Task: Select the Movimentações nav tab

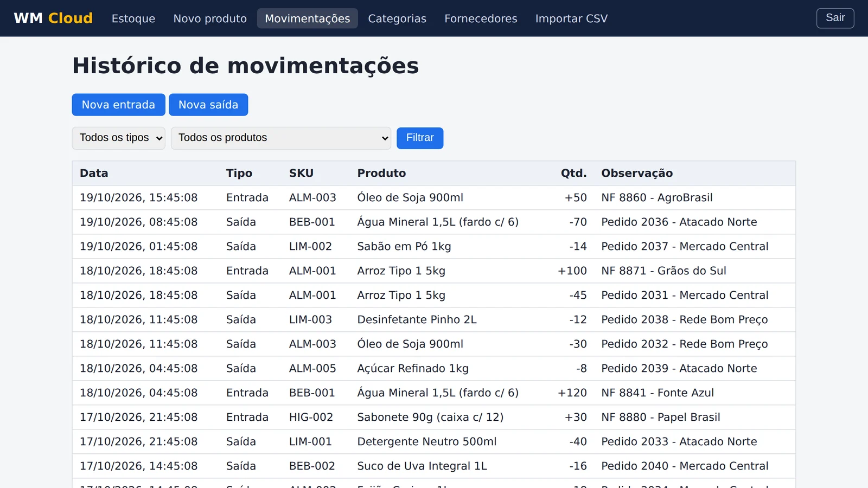Action: (308, 18)
